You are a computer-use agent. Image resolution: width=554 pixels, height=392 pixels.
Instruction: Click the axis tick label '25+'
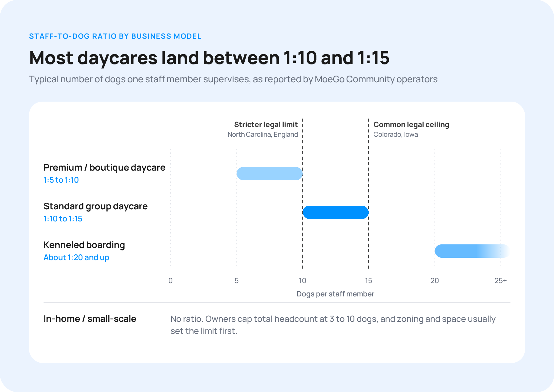500,281
